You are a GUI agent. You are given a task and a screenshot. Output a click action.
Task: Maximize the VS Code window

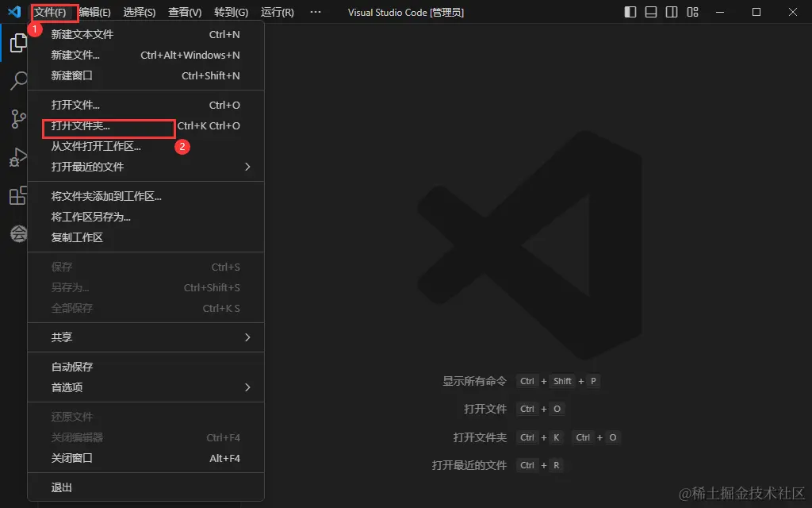756,12
